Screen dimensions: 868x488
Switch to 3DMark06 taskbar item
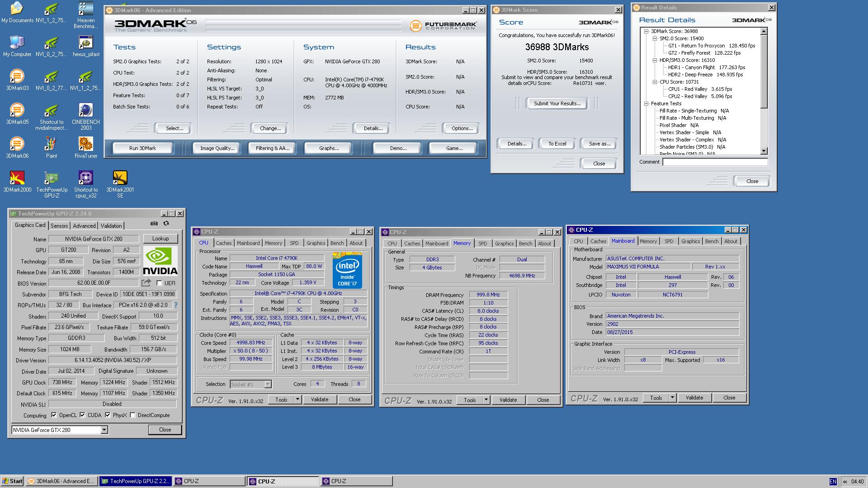pyautogui.click(x=61, y=481)
